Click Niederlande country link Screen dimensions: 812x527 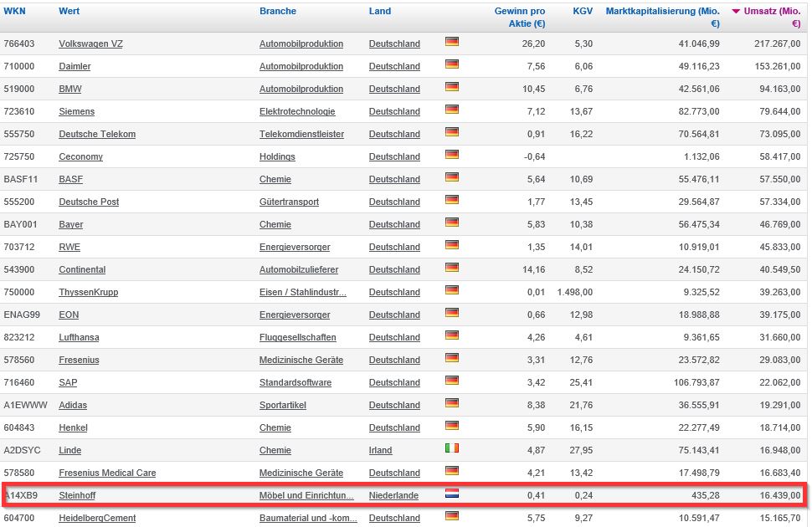tap(393, 495)
